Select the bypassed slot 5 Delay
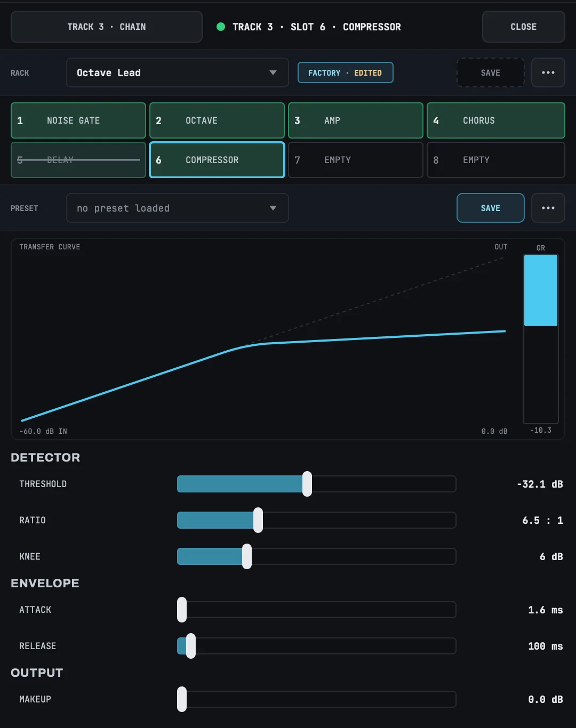The width and height of the screenshot is (576, 728). pyautogui.click(x=78, y=160)
